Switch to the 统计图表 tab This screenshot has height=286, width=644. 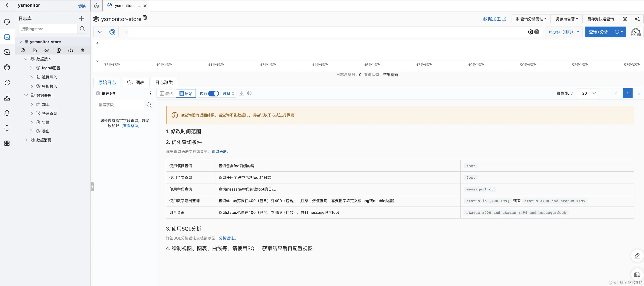tap(135, 82)
